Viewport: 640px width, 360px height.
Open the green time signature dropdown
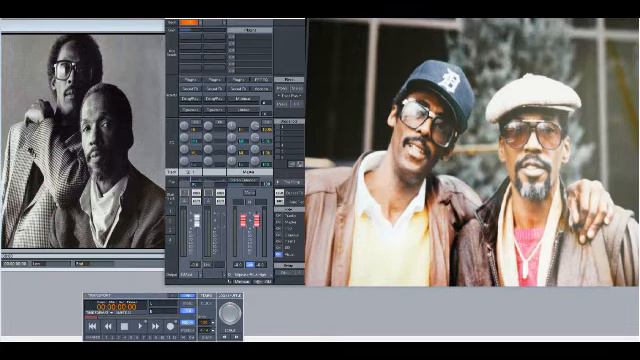(213, 330)
